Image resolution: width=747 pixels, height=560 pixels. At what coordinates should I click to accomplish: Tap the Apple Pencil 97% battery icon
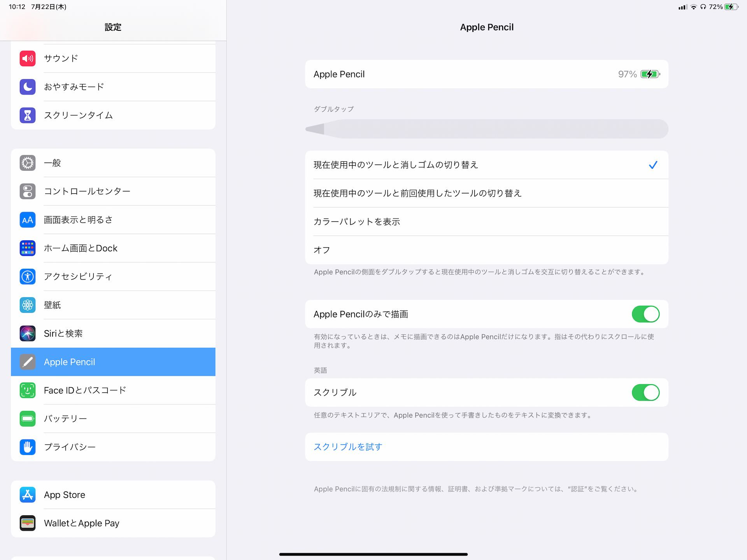pyautogui.click(x=650, y=74)
